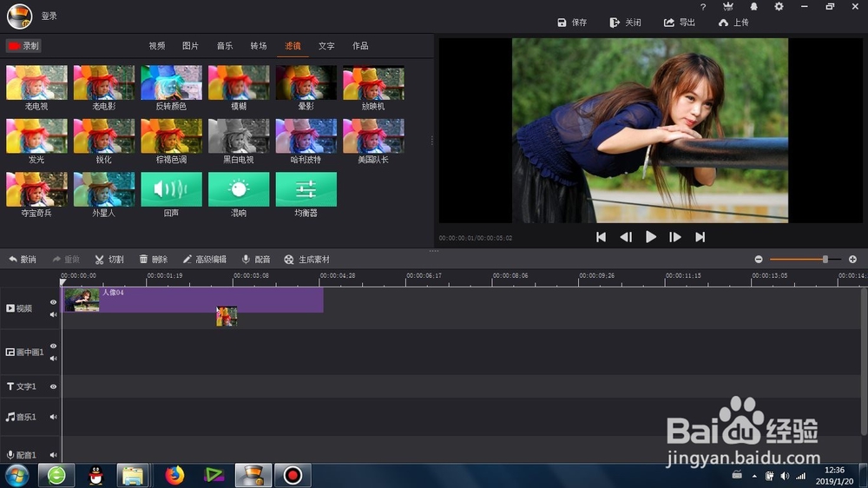Image resolution: width=868 pixels, height=488 pixels.
Task: Open the 均衡器 equalizer effect icon
Action: (306, 189)
